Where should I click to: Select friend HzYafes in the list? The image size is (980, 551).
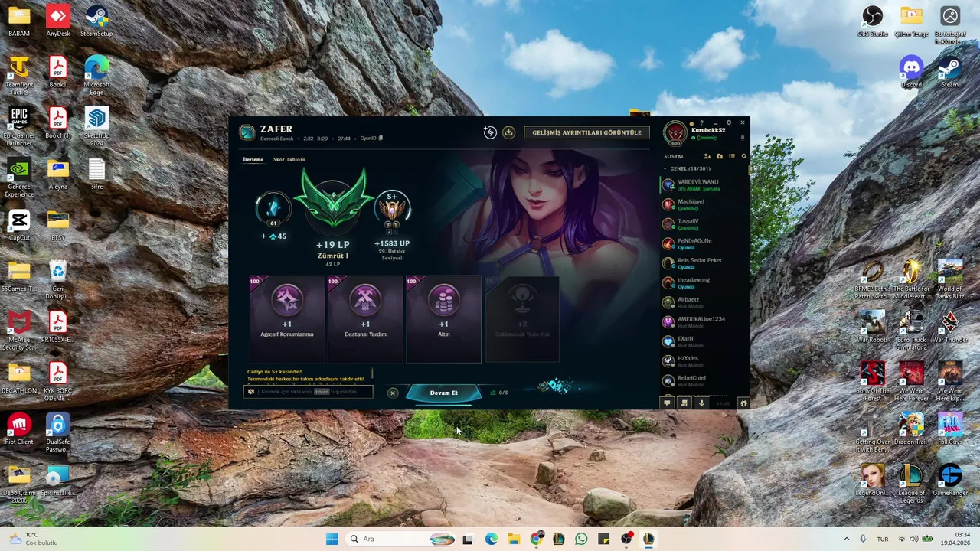pyautogui.click(x=704, y=361)
